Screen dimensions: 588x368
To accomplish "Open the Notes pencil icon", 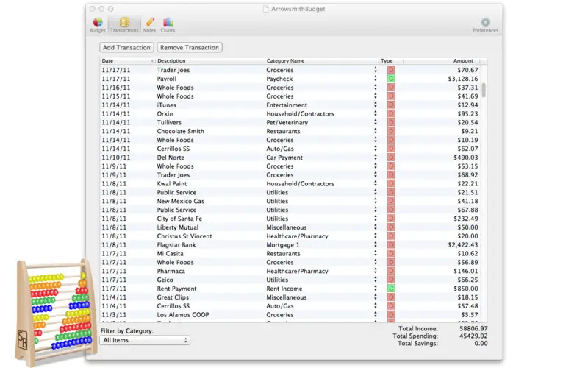I will coord(149,25).
